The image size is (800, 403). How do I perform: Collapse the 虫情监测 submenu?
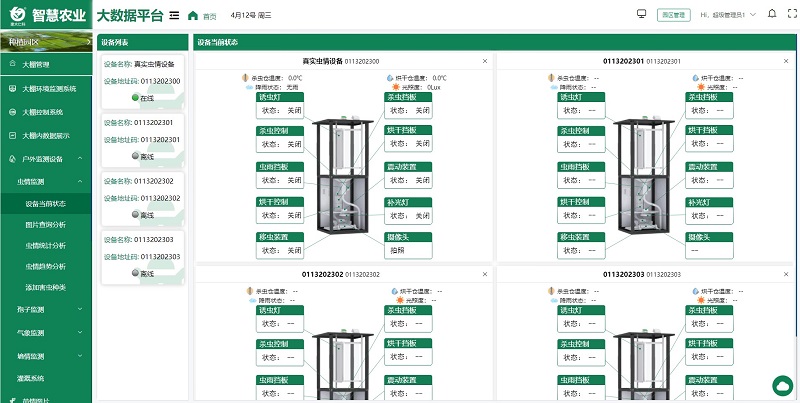80,181
